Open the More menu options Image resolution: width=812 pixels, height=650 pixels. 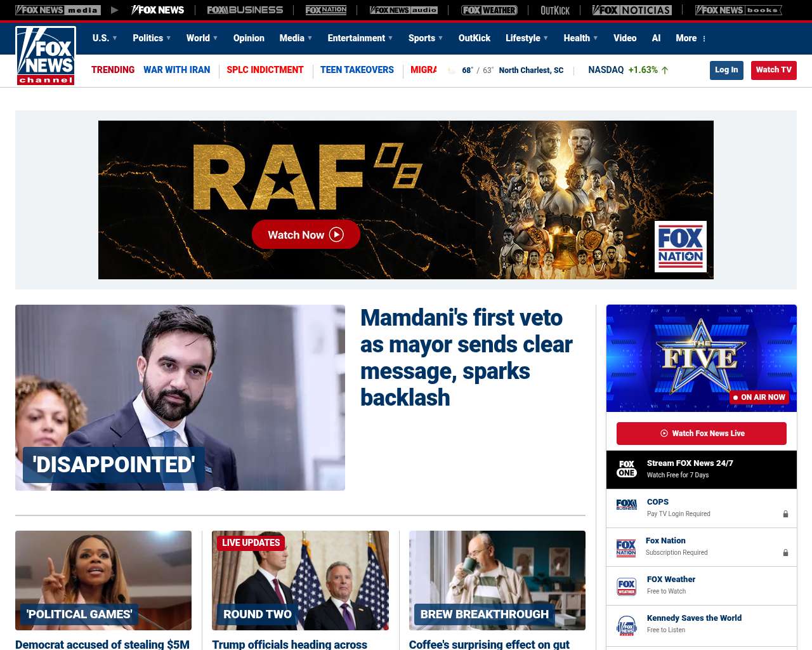click(691, 38)
